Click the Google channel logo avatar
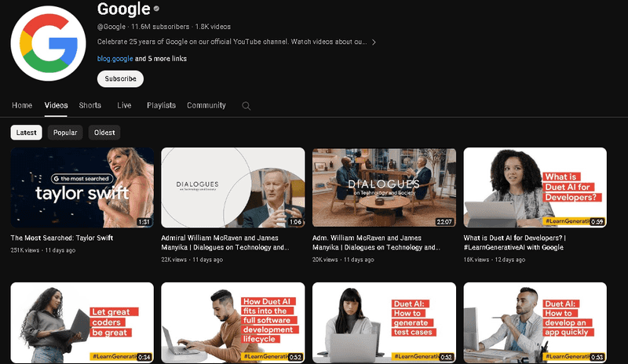Screen dimensions: 628x364 [x=48, y=42]
